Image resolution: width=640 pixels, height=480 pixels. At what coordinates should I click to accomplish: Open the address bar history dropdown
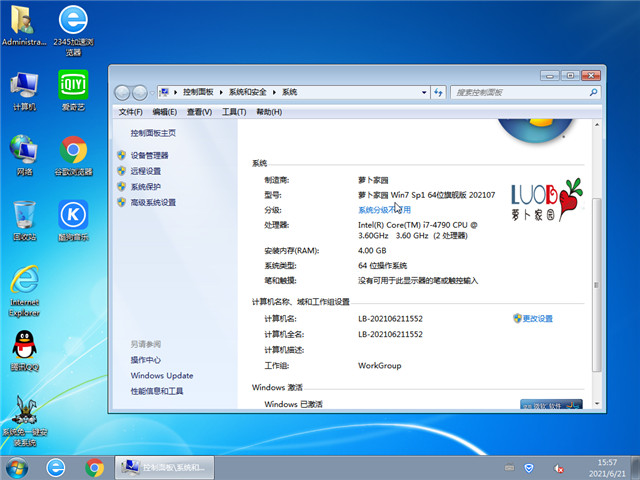pos(424,93)
